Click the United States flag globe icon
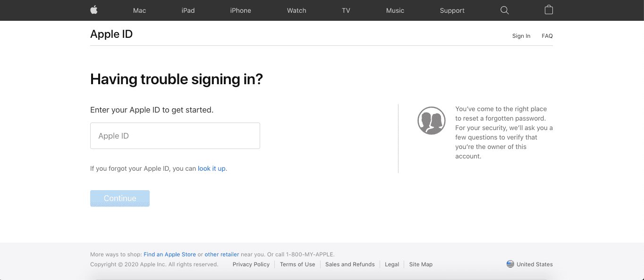Screen dimensions: 644x280 point(510,264)
